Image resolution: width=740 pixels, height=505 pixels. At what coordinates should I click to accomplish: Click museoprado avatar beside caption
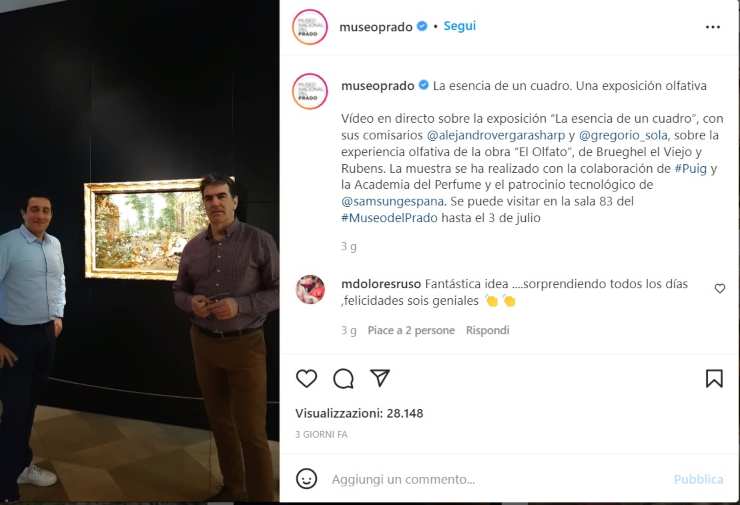tap(310, 91)
